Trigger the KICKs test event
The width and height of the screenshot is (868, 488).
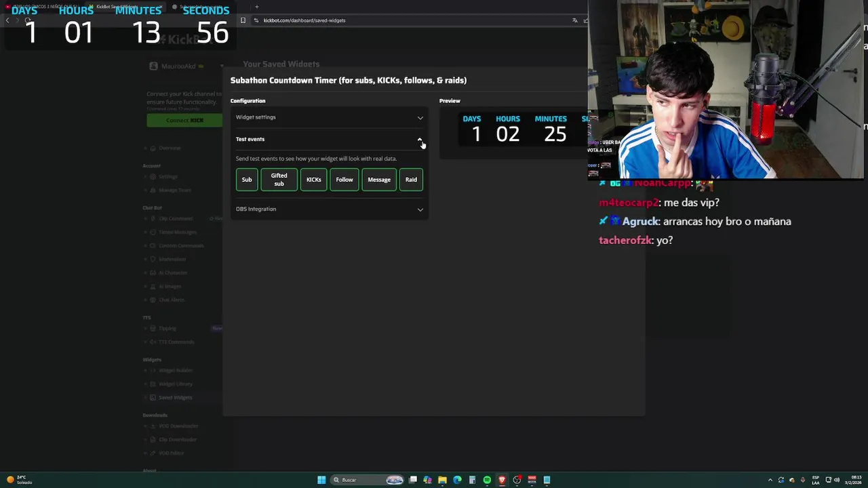click(x=313, y=180)
